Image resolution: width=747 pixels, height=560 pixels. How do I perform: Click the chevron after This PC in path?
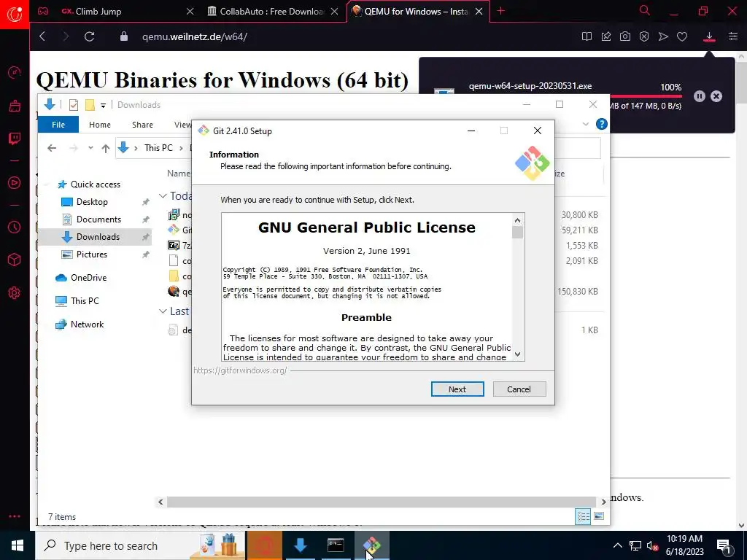tap(181, 148)
